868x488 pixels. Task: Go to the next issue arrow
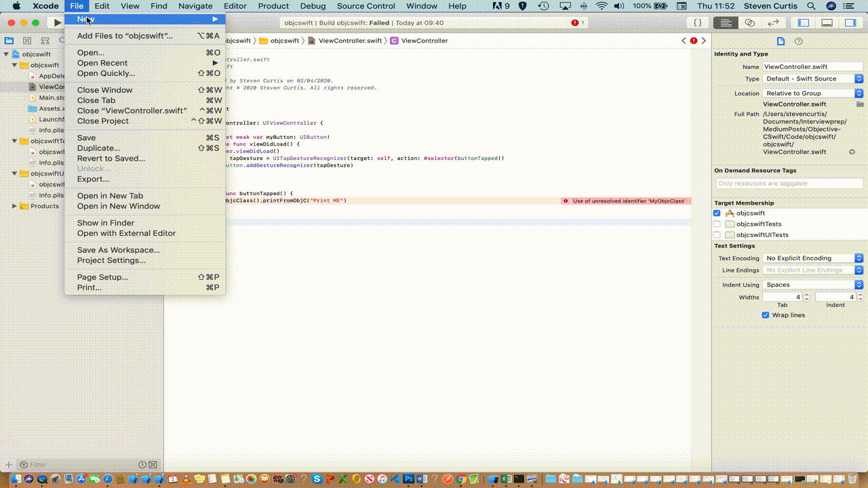click(703, 41)
